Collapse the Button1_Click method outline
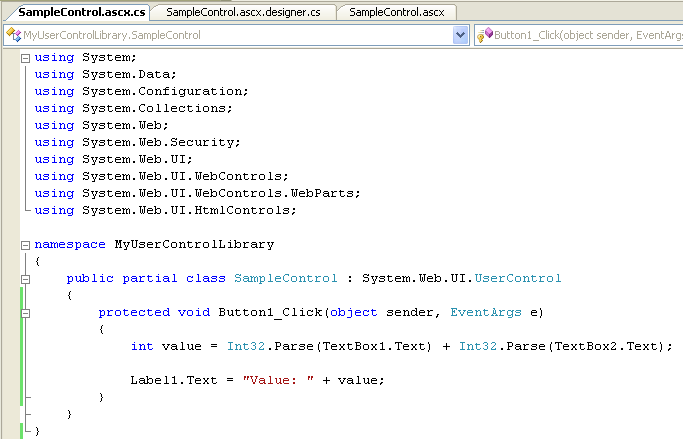 click(26, 312)
